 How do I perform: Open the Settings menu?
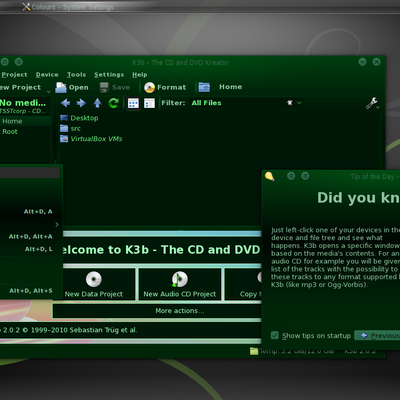[x=109, y=75]
